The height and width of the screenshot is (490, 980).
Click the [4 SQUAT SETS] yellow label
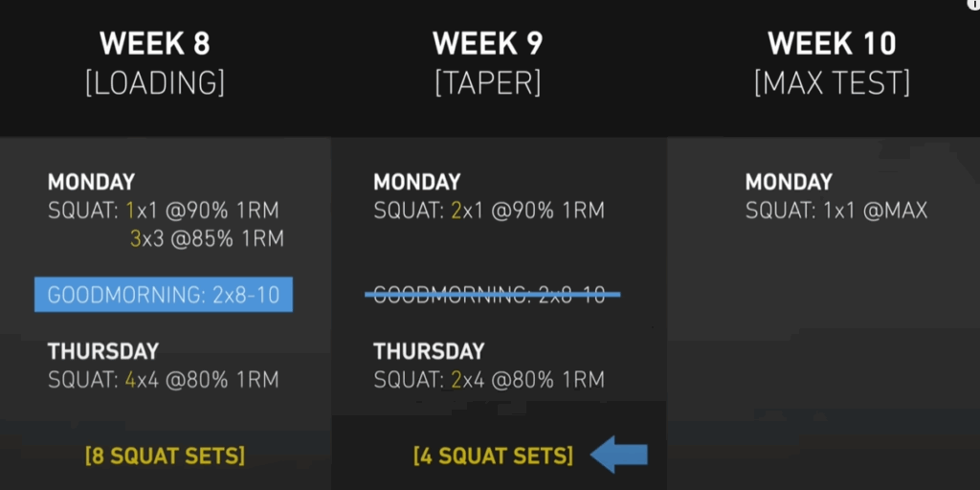(x=493, y=456)
